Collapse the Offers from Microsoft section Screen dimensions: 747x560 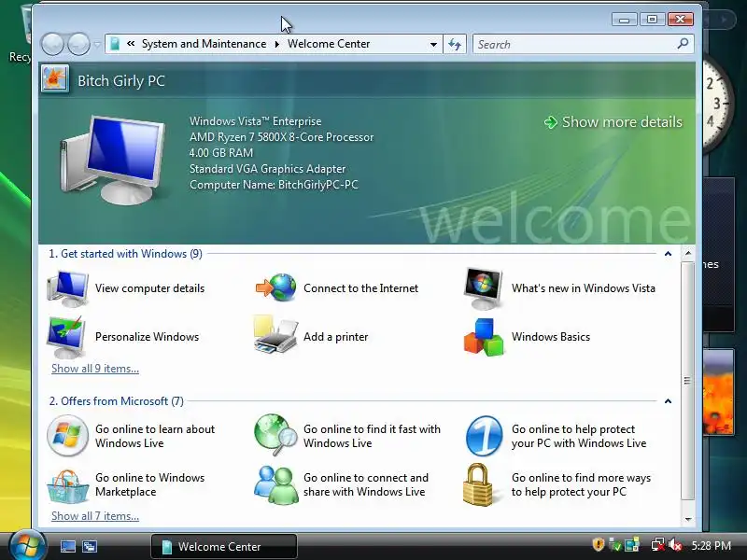[x=668, y=401]
